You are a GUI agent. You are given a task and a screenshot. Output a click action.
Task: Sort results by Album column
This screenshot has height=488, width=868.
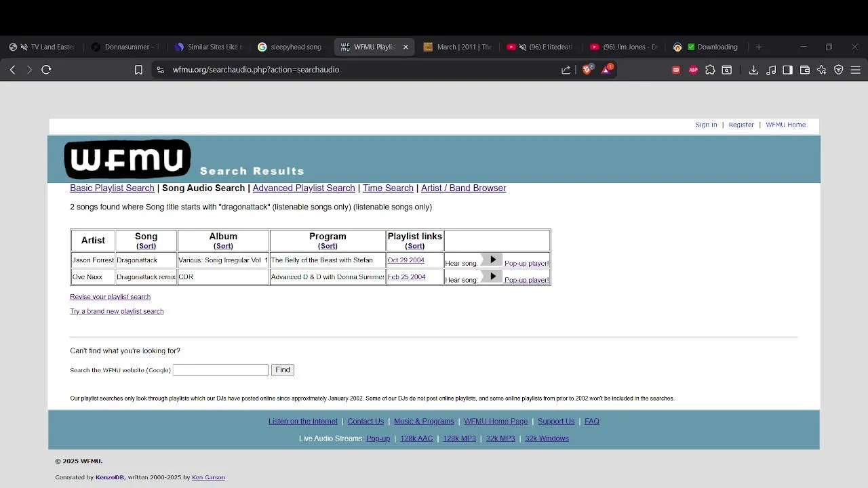tap(223, 246)
